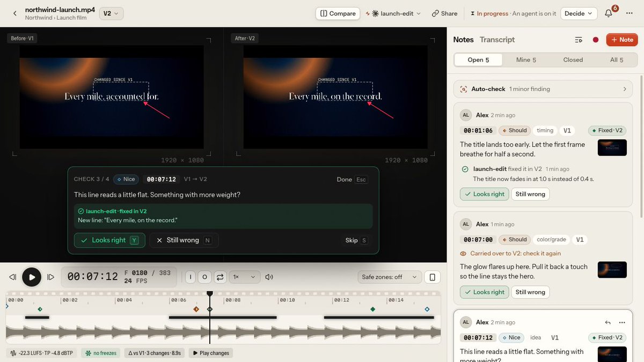The height and width of the screenshot is (362, 644).
Task: Click the Δ vs V1 changes chip
Action: (155, 353)
